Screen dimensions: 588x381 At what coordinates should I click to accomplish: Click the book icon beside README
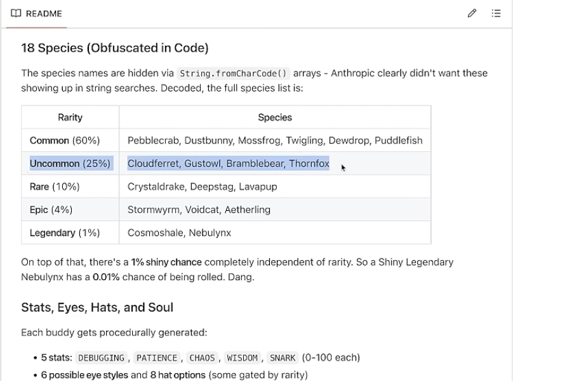tap(16, 13)
